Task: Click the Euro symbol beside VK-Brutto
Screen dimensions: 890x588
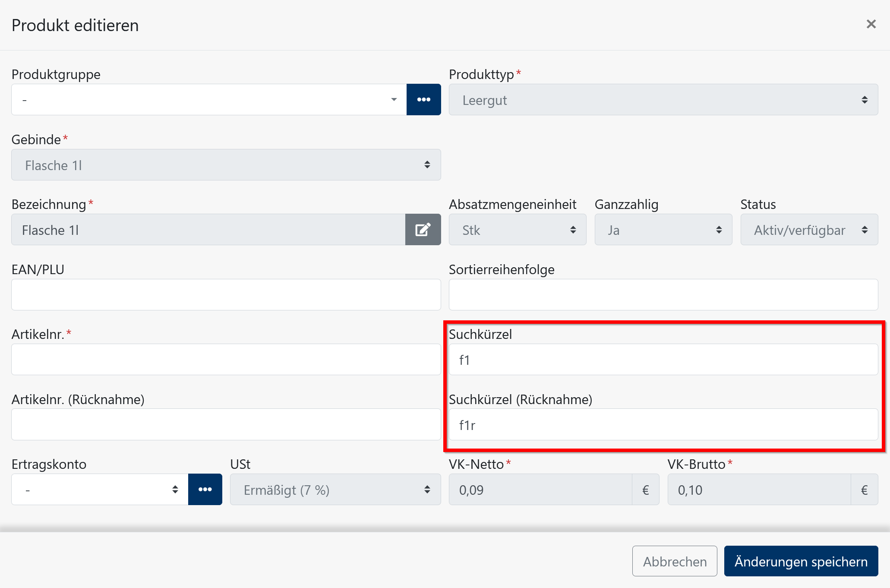Action: [x=865, y=490]
